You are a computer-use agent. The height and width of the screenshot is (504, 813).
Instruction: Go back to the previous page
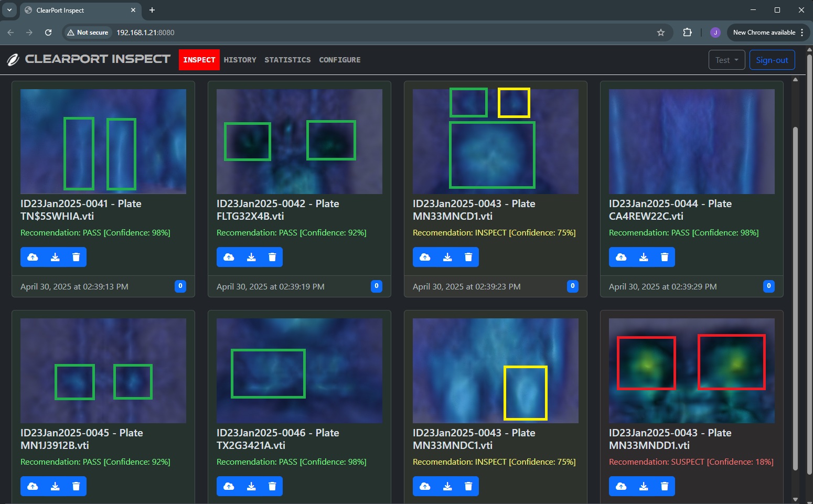tap(10, 33)
